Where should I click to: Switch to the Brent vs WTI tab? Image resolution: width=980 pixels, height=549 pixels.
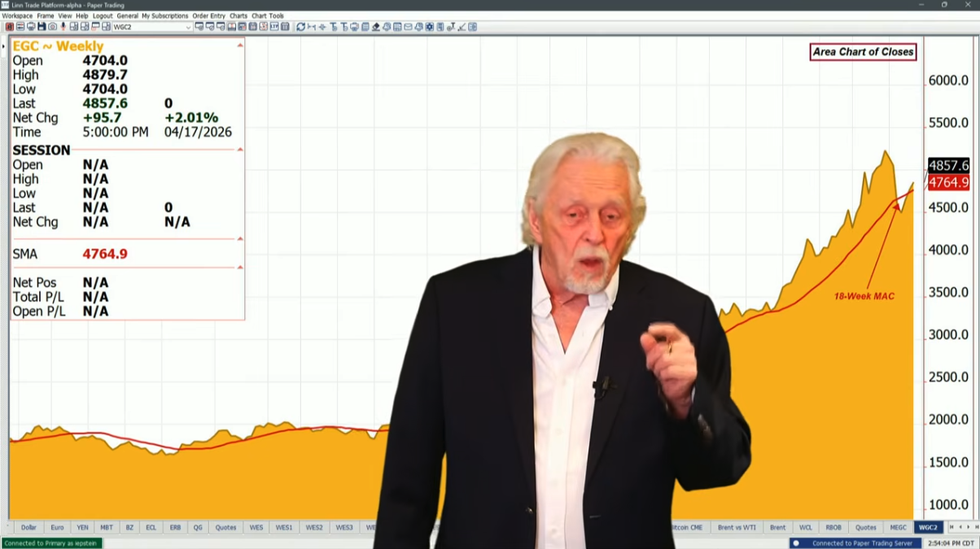pos(736,527)
